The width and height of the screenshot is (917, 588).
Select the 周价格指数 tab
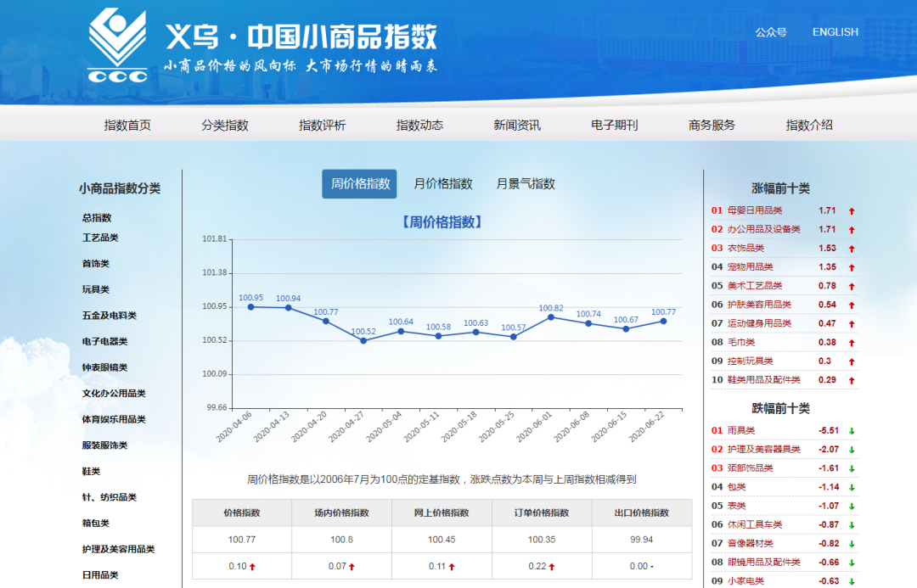[x=360, y=184]
